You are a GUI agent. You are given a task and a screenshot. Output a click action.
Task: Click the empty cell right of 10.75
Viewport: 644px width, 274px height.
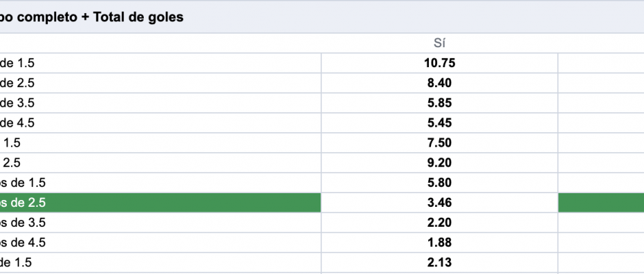coord(602,63)
